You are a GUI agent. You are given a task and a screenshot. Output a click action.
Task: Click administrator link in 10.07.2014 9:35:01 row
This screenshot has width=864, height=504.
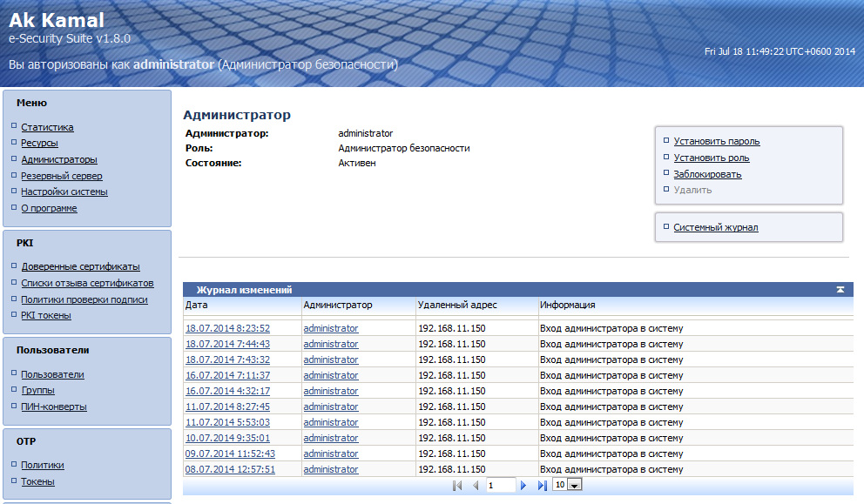(x=331, y=439)
